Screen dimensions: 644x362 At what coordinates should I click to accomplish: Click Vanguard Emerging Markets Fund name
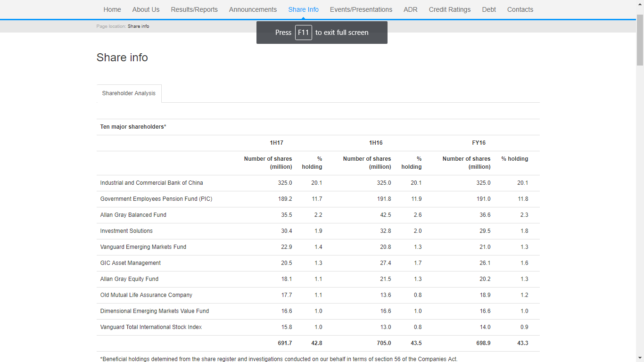pos(143,247)
